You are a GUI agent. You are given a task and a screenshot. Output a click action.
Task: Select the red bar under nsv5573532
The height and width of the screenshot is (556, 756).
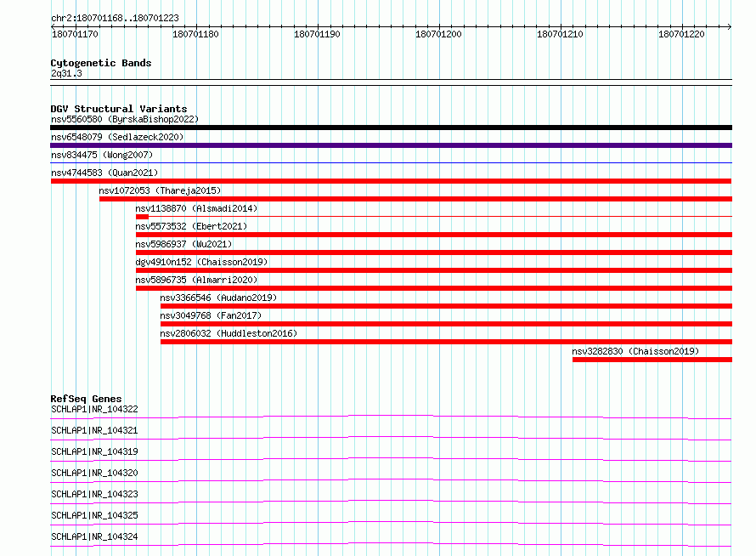[x=434, y=235]
